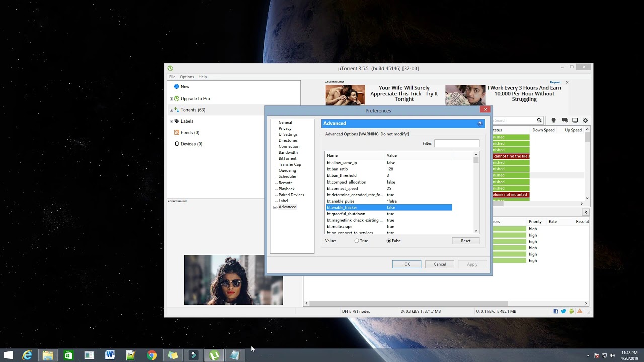This screenshot has height=362, width=644.
Task: Click the Report link above the ad
Action: point(555,82)
